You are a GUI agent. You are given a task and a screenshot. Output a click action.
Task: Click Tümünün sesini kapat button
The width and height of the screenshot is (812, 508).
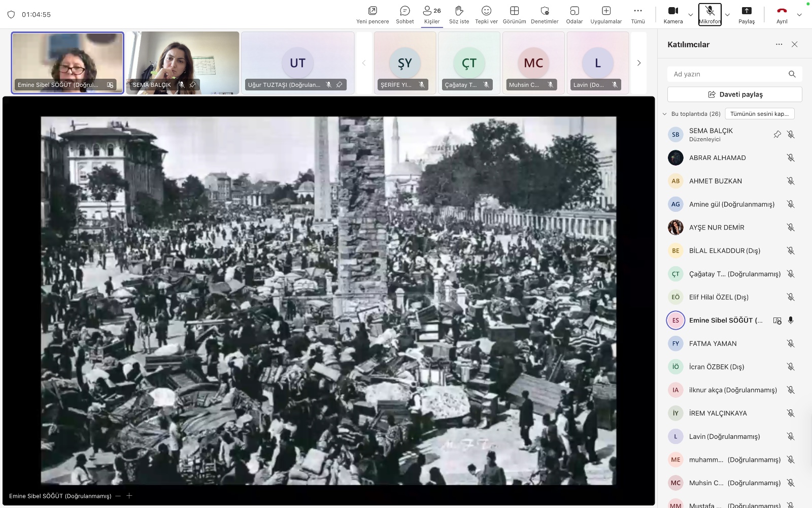759,114
